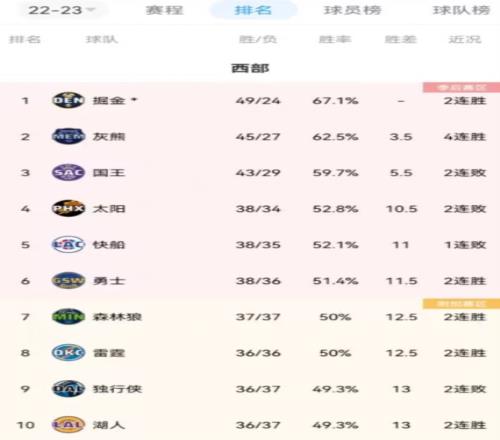Select the 排名 tab
This screenshot has height=440, width=500.
pyautogui.click(x=253, y=10)
